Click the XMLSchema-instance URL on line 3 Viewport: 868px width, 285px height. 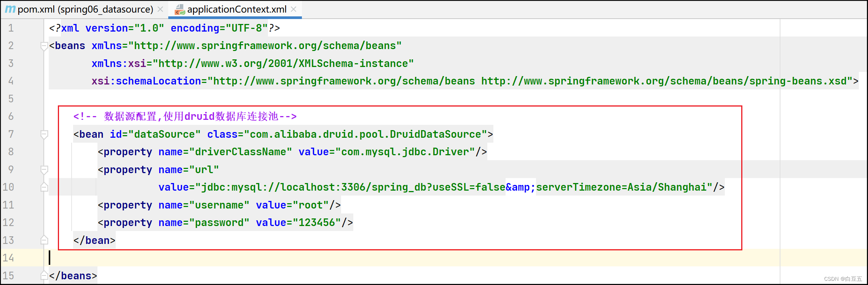pyautogui.click(x=286, y=64)
